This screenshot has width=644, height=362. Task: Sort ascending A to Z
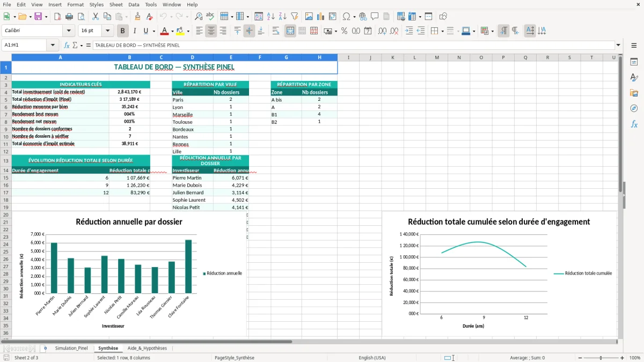point(271,17)
